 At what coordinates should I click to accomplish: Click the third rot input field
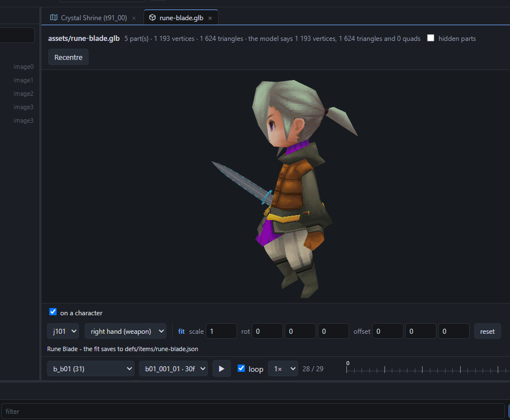click(333, 332)
